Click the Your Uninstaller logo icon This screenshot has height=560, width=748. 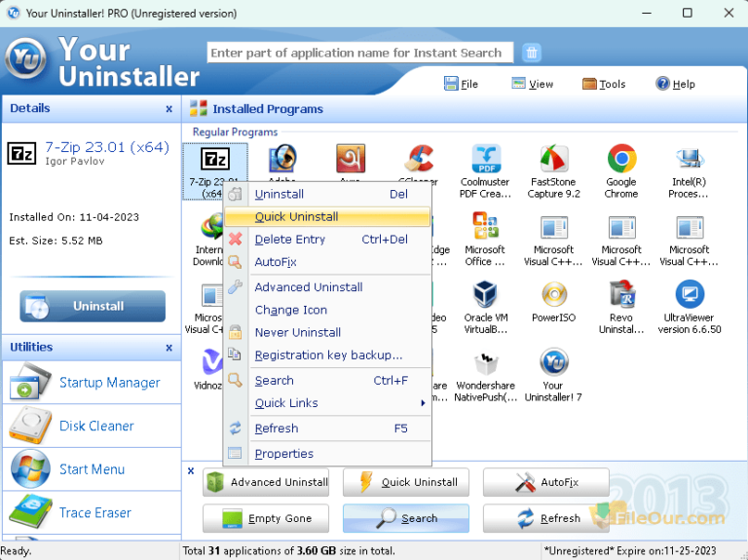(x=26, y=58)
